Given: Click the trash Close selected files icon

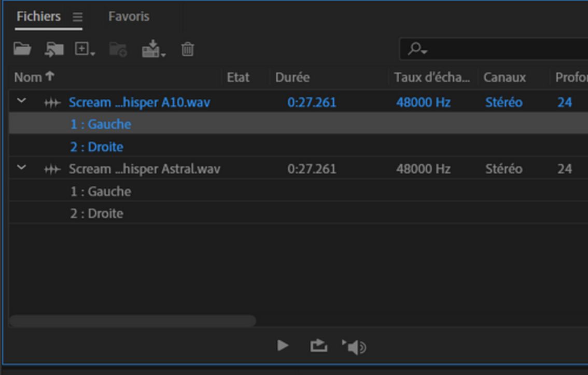Looking at the screenshot, I should 188,49.
